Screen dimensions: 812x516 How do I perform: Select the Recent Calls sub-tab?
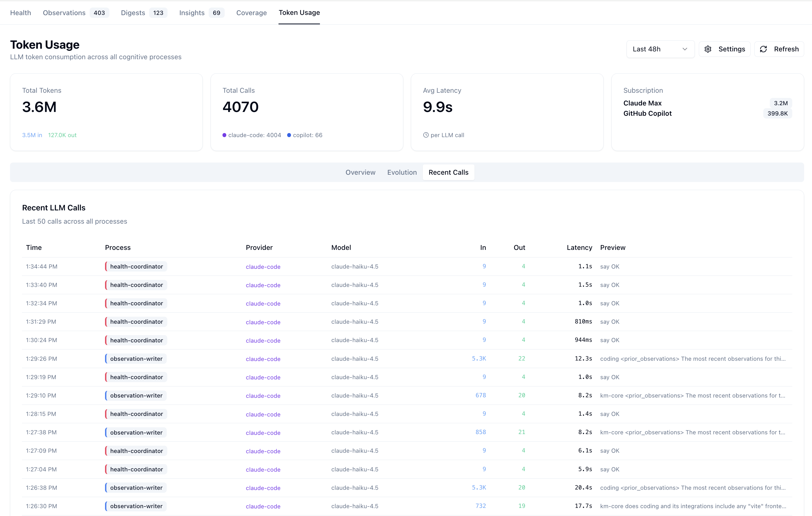pyautogui.click(x=448, y=172)
